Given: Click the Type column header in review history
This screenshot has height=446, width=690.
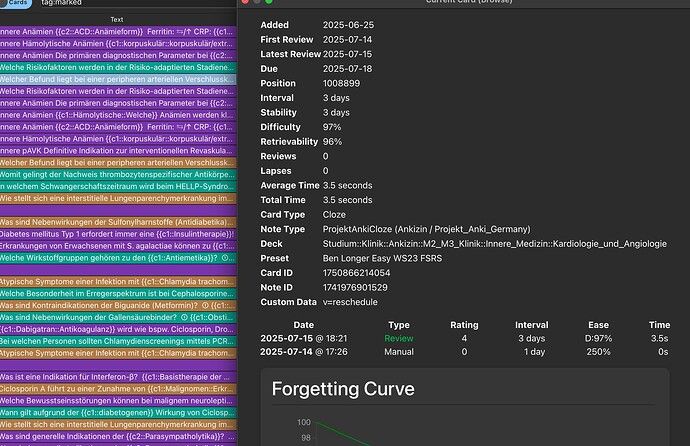Looking at the screenshot, I should (x=399, y=325).
